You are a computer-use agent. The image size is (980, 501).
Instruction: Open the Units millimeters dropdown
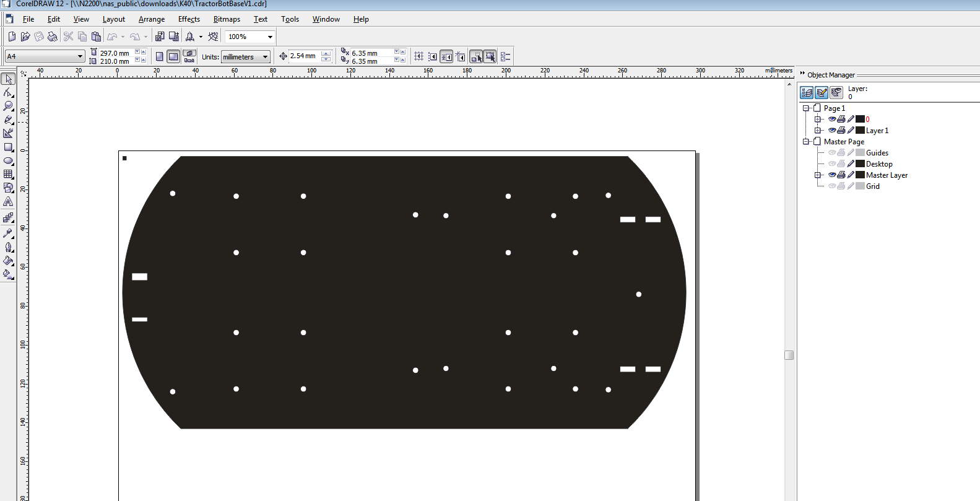point(265,57)
